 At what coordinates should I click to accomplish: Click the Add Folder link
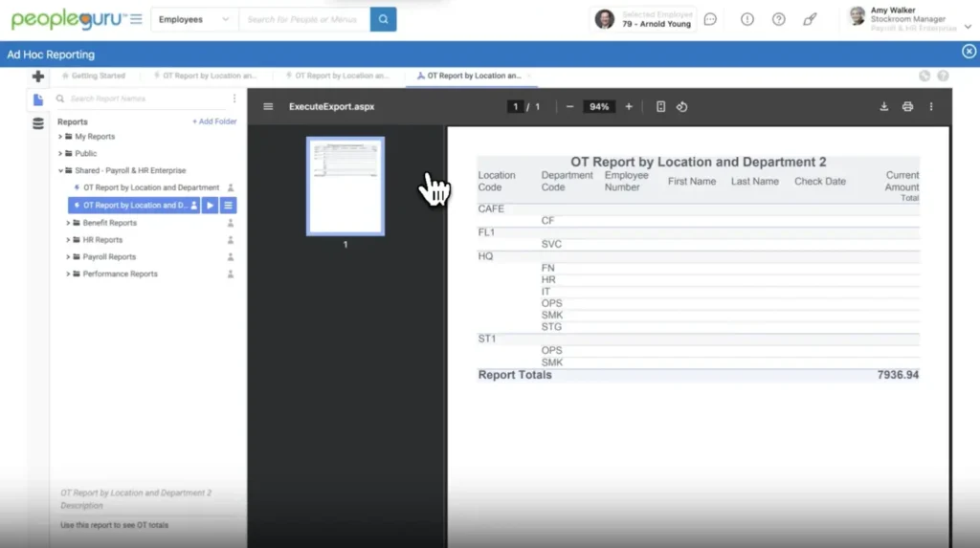coord(214,121)
